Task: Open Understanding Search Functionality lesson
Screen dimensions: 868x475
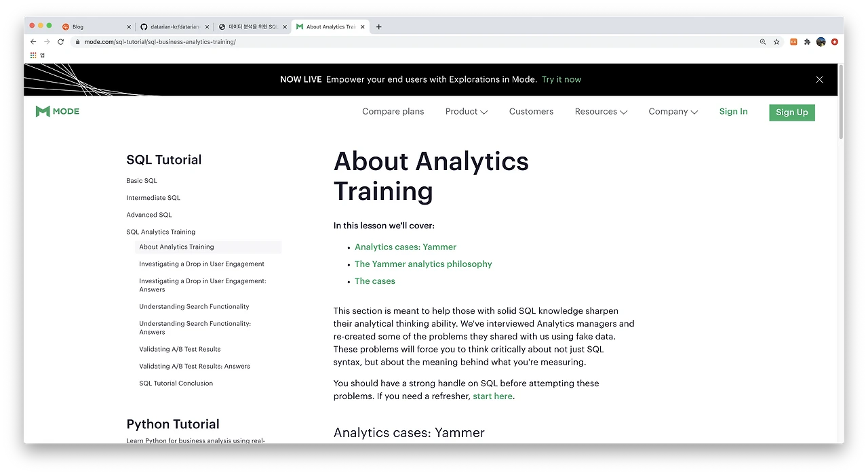Action: pyautogui.click(x=194, y=307)
